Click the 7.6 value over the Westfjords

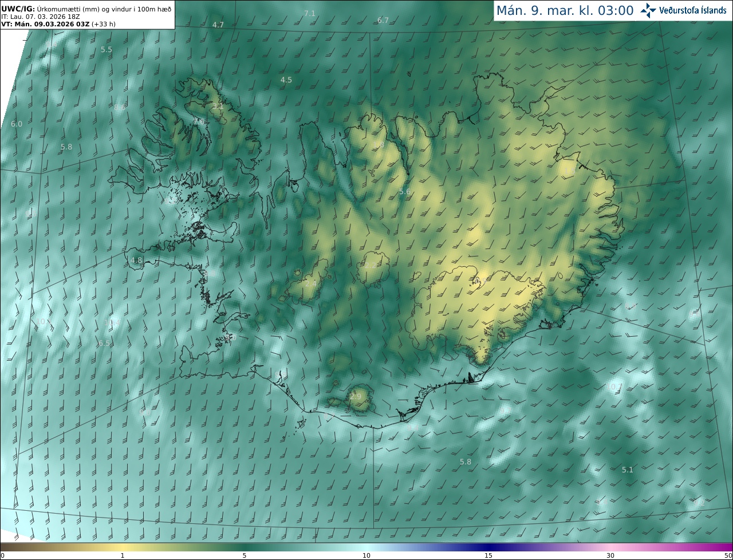[x=198, y=122]
